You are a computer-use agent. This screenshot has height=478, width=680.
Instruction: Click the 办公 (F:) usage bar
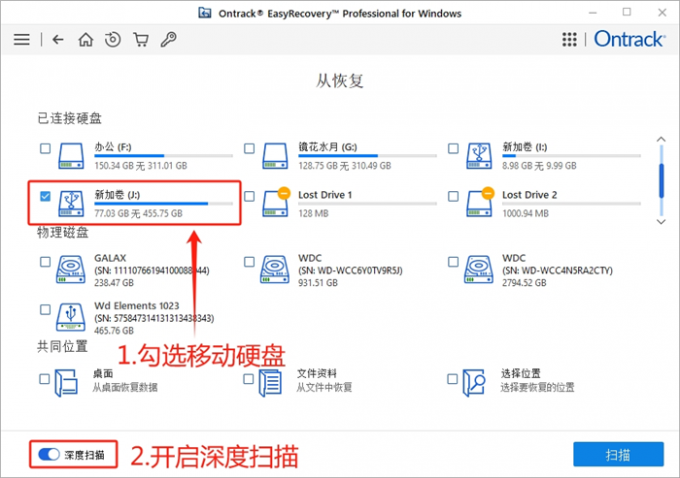tap(163, 155)
